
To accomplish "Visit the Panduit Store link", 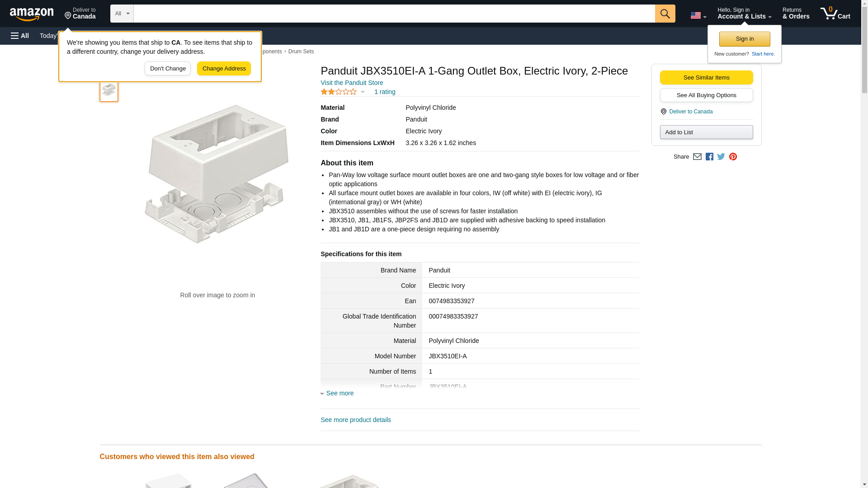I will click(352, 83).
